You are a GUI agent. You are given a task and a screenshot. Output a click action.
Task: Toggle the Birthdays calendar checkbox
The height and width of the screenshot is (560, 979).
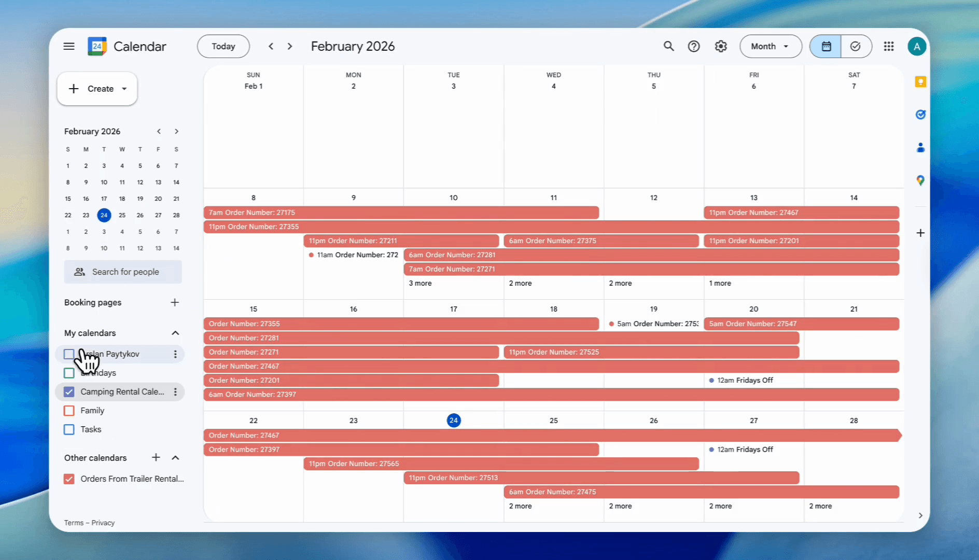[x=69, y=373]
